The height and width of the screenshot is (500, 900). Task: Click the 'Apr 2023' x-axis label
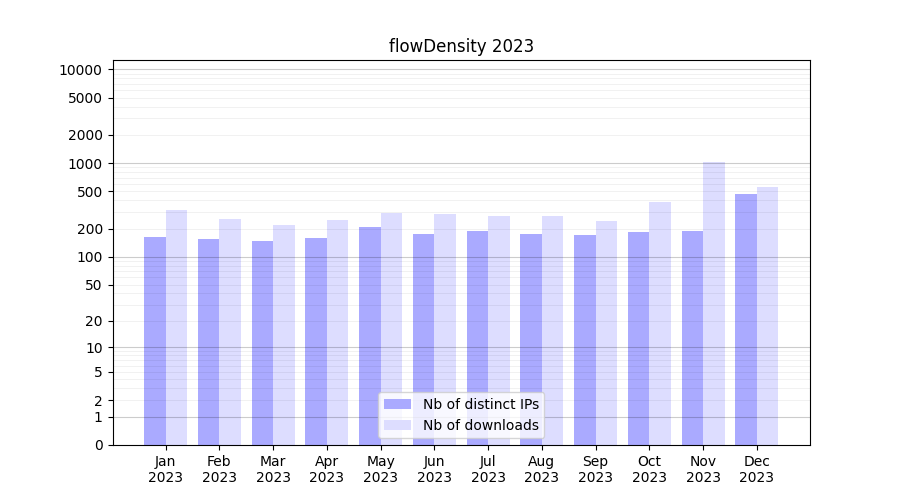click(327, 469)
